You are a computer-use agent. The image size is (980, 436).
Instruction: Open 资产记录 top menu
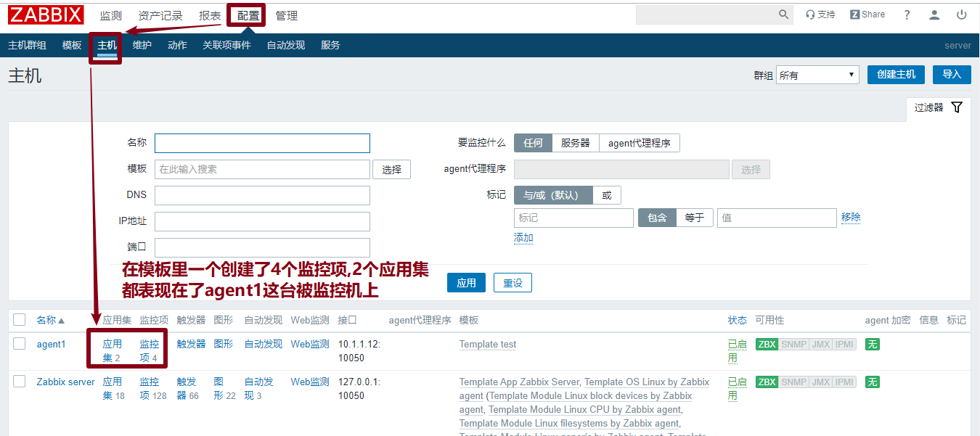160,15
